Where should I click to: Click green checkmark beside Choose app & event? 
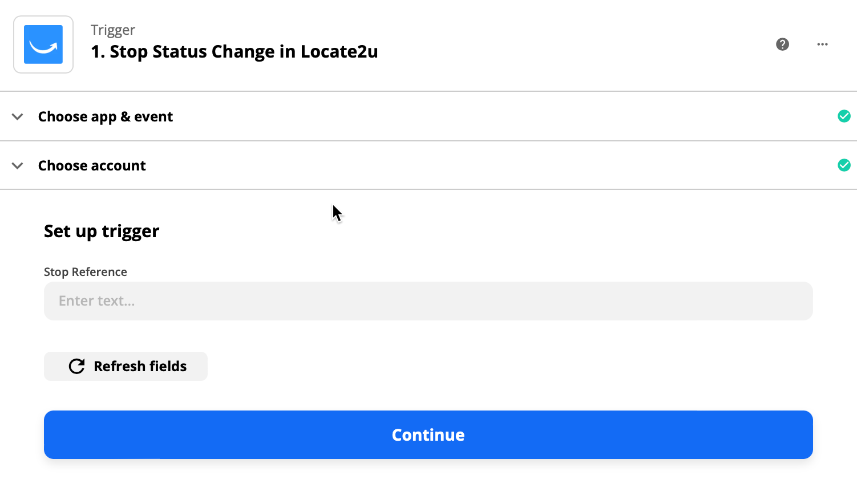(x=844, y=116)
